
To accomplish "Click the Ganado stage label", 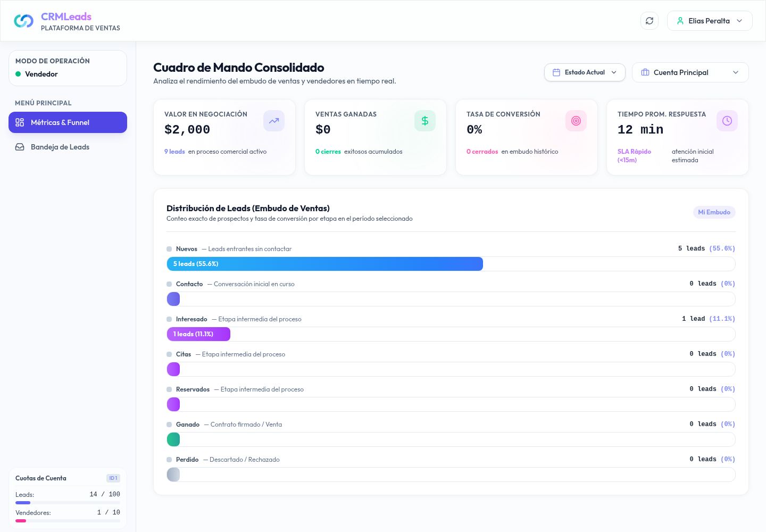I will click(188, 425).
